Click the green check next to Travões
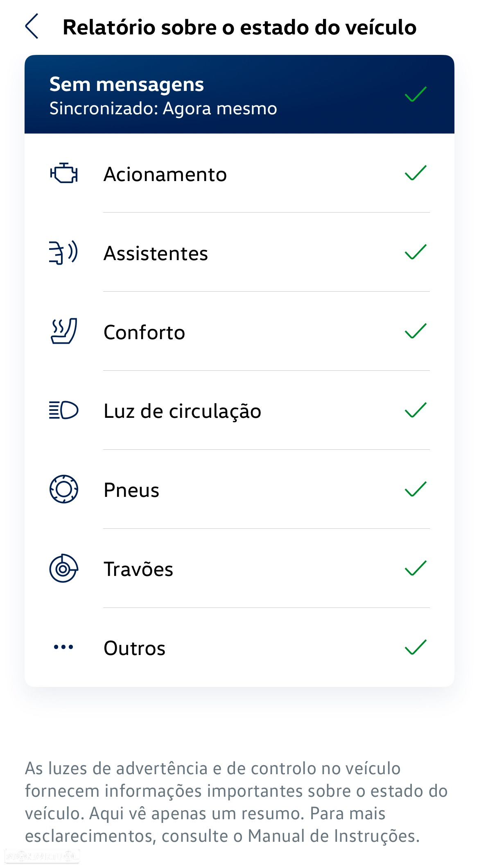 pos(416,568)
